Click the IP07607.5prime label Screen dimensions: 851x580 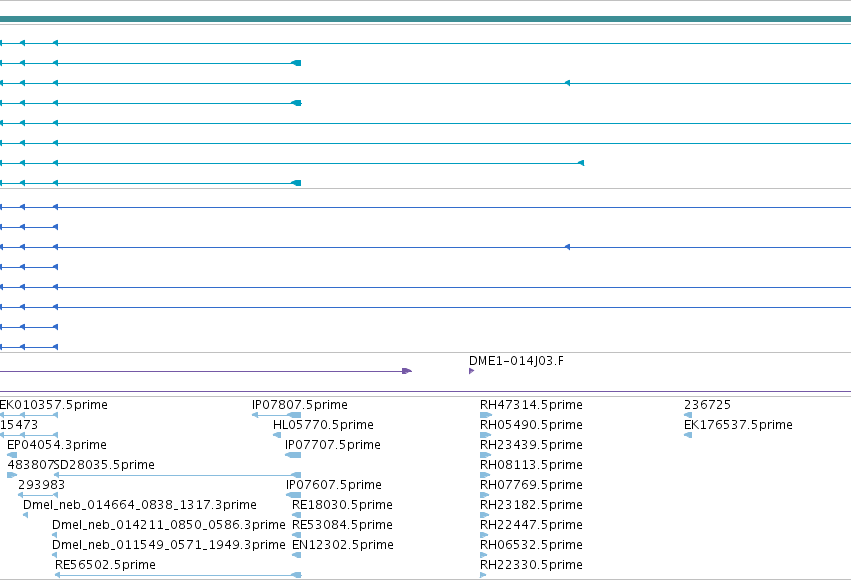334,485
